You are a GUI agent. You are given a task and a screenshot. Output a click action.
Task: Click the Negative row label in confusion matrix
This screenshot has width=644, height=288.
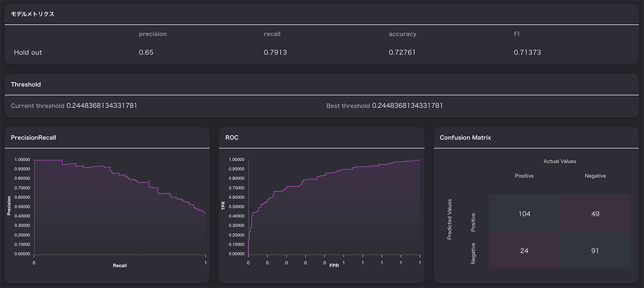click(x=473, y=253)
